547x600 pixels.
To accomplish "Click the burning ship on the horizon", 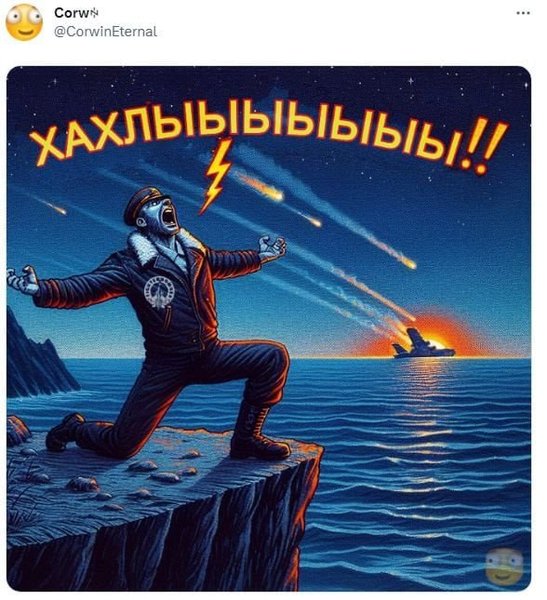I will click(423, 343).
